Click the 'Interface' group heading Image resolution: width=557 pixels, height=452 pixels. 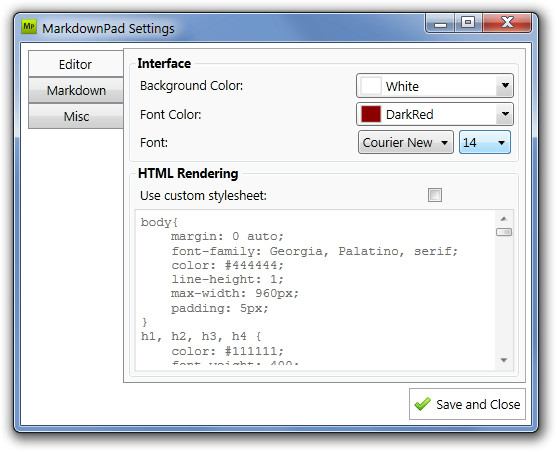point(164,63)
